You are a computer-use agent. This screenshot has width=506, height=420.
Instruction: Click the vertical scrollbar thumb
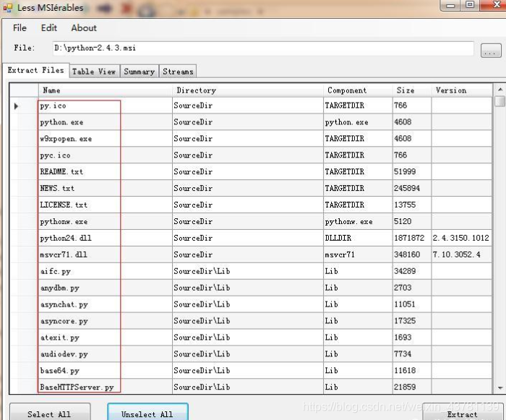[500, 101]
